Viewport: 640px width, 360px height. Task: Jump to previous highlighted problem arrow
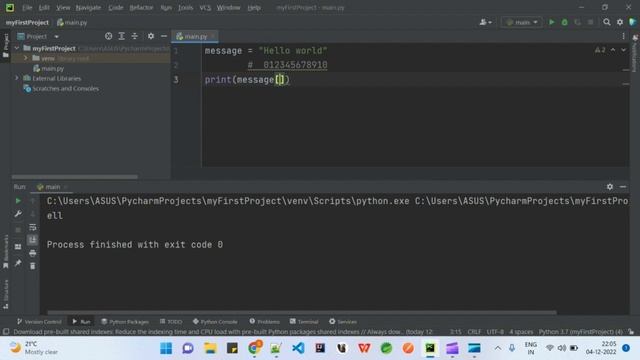click(613, 50)
